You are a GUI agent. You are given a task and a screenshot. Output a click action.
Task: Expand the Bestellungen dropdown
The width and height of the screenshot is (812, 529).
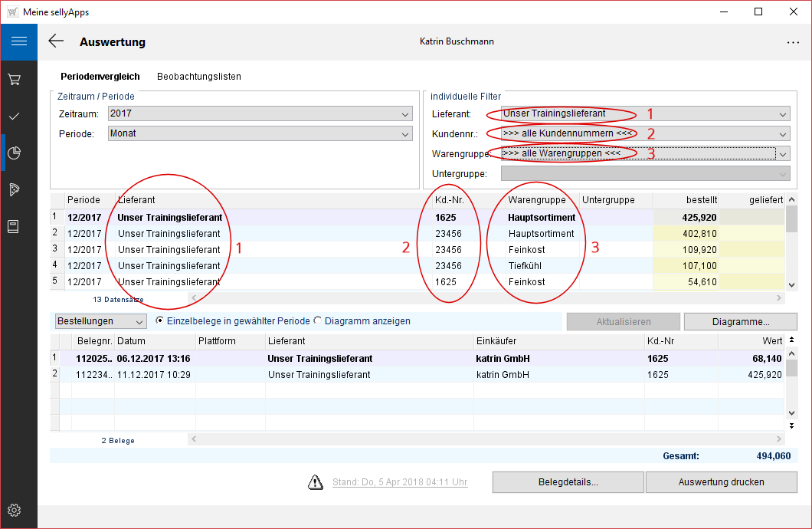coord(100,321)
